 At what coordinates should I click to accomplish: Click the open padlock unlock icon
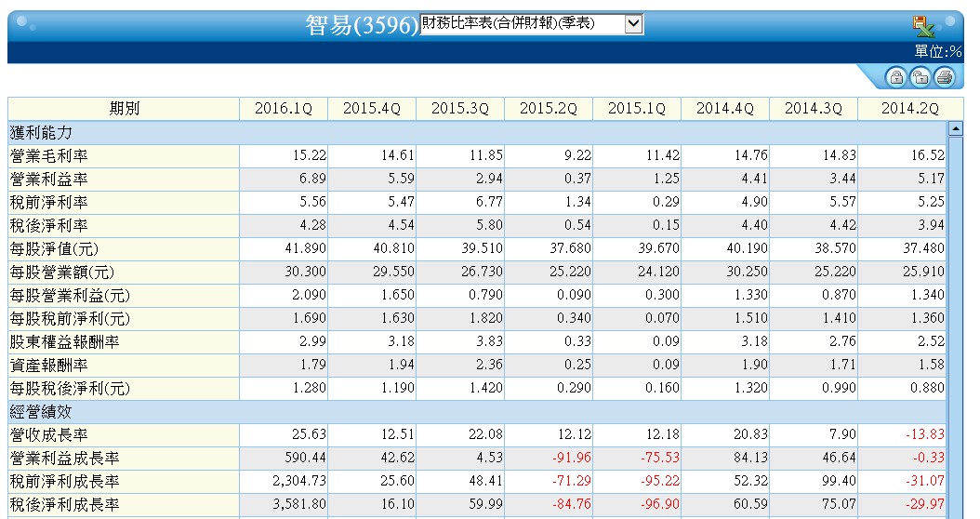920,77
